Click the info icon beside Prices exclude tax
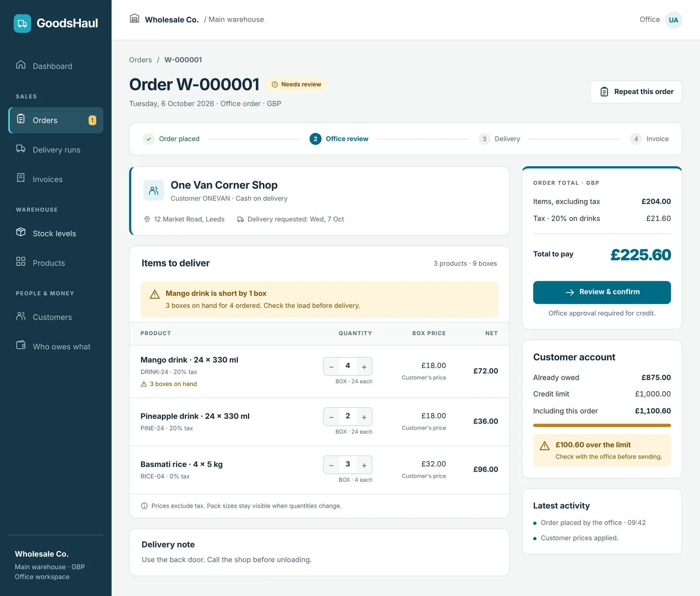Viewport: 700px width, 596px height. [x=144, y=506]
